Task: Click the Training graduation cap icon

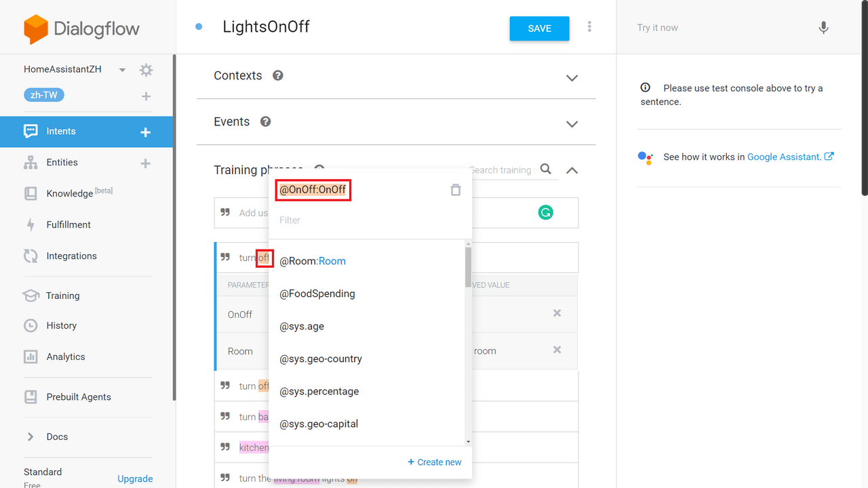Action: pyautogui.click(x=31, y=296)
